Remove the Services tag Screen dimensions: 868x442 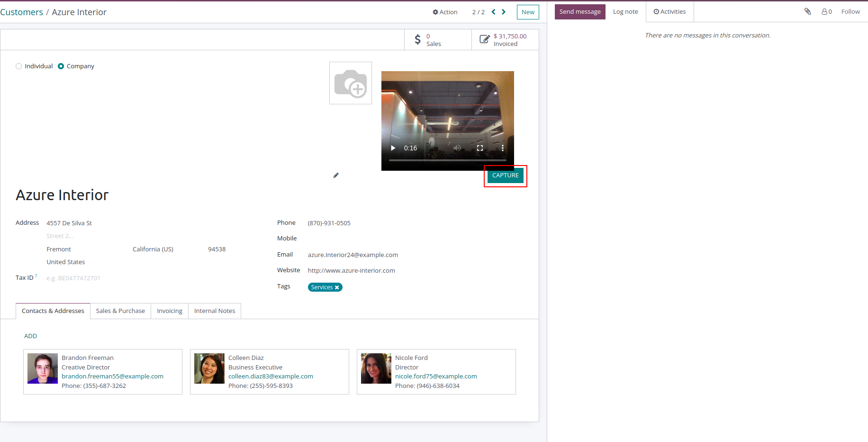pyautogui.click(x=337, y=287)
